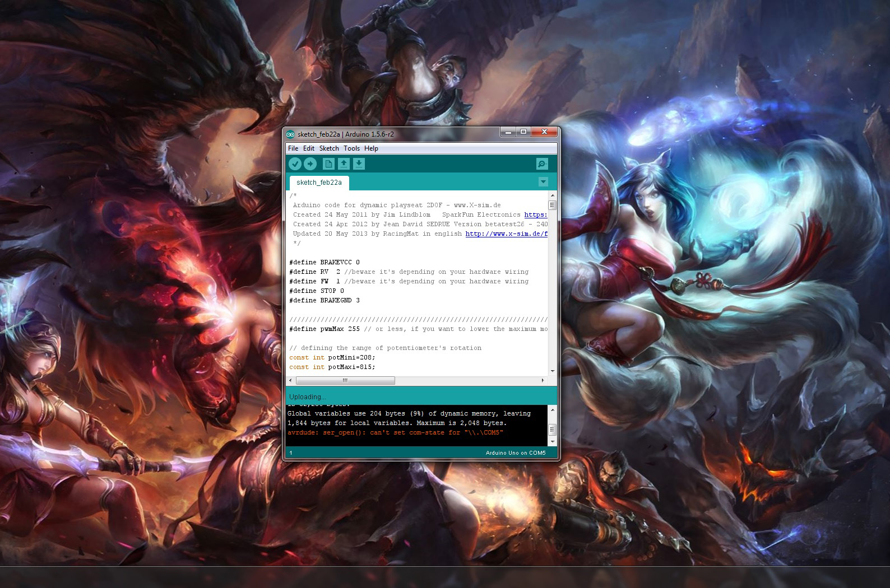Click the potentiometer rotation comment line
This screenshot has height=588, width=890.
click(386, 348)
